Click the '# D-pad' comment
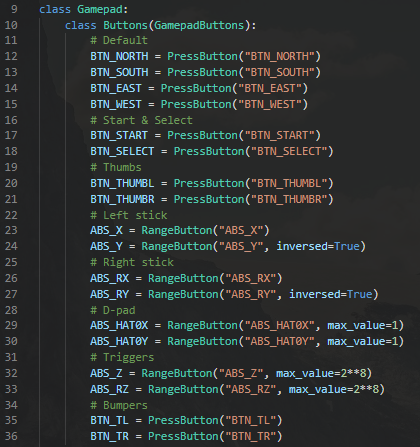Image resolution: width=420 pixels, height=447 pixels. pos(113,310)
